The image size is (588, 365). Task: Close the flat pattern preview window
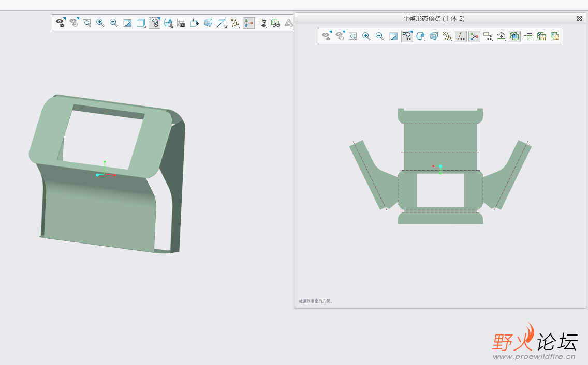tap(579, 18)
